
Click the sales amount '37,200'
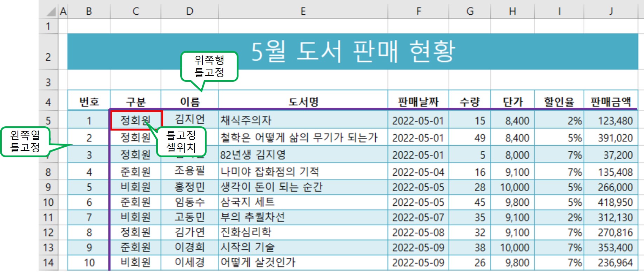pos(611,155)
